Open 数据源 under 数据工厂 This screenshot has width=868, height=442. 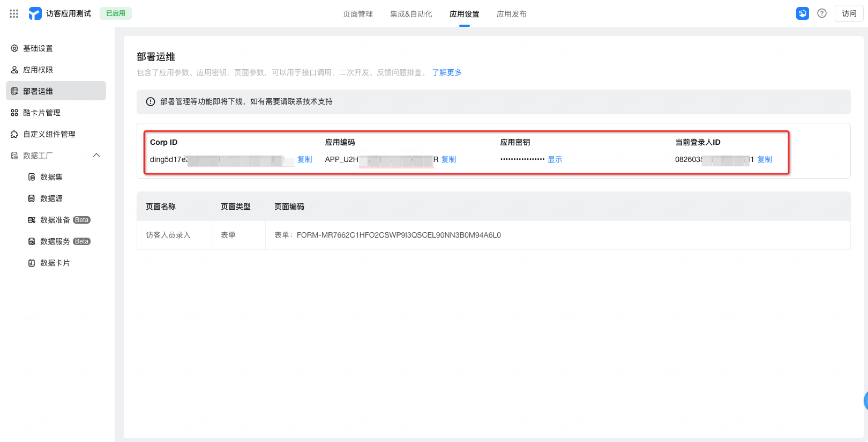tap(51, 198)
